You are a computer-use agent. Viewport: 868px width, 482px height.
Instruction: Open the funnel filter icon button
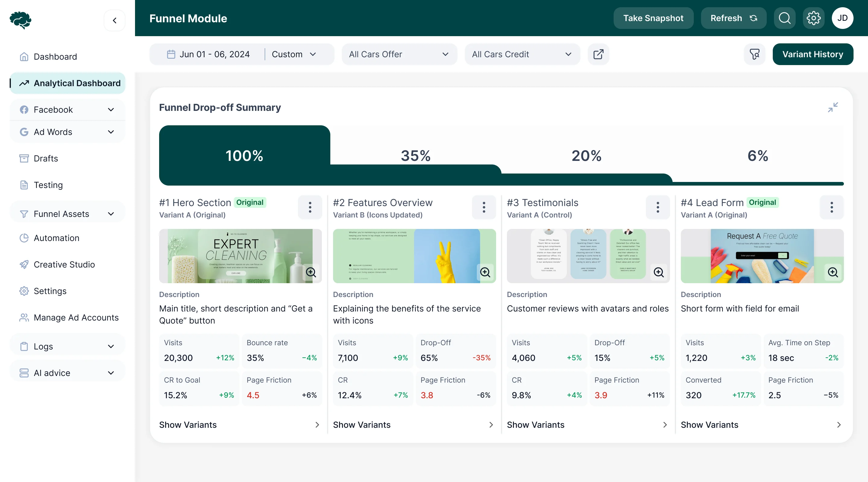pos(754,54)
